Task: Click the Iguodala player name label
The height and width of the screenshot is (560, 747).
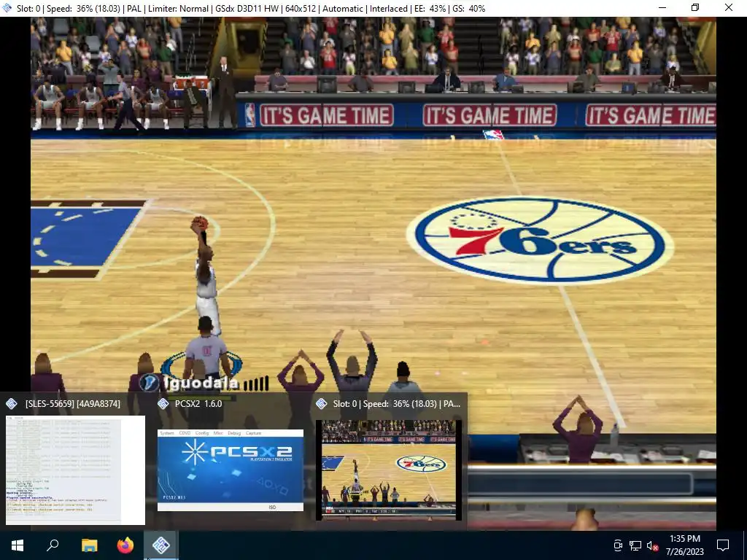Action: coord(201,383)
